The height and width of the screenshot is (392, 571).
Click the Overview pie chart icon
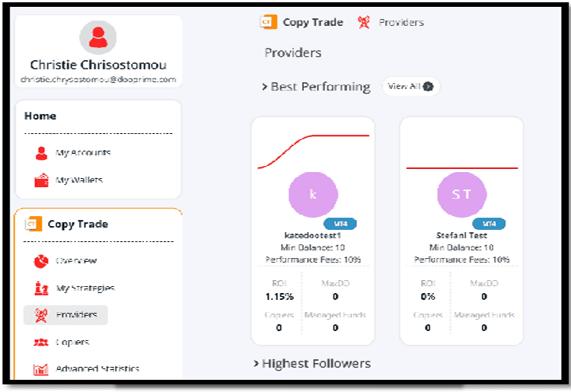coord(41,261)
